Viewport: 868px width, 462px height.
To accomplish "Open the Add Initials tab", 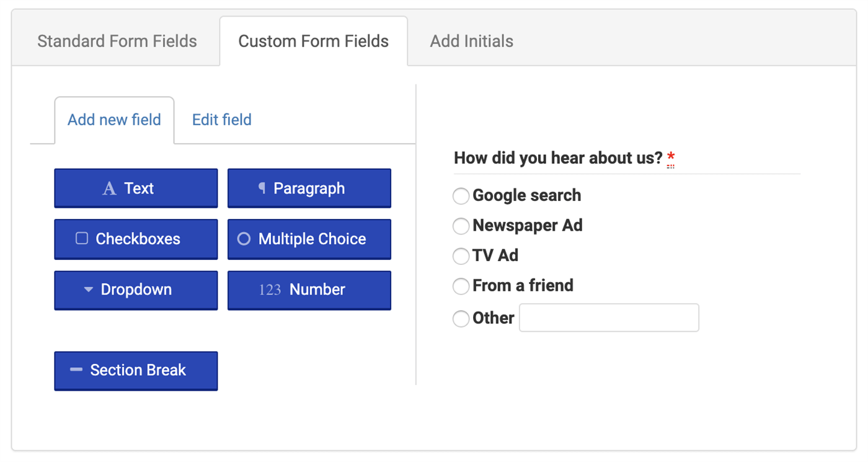I will coord(471,40).
